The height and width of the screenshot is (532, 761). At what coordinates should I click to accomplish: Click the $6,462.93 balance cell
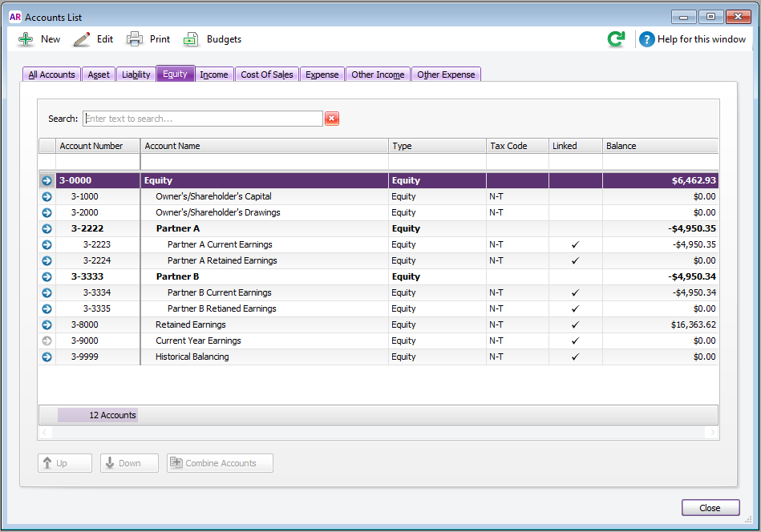tap(660, 180)
